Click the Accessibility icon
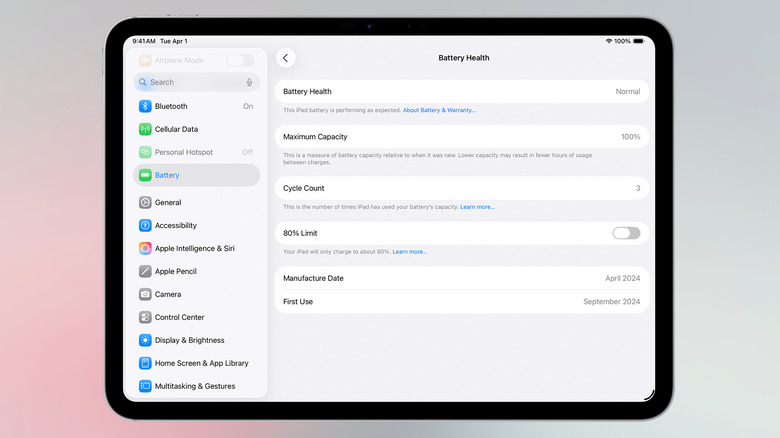 click(x=145, y=225)
